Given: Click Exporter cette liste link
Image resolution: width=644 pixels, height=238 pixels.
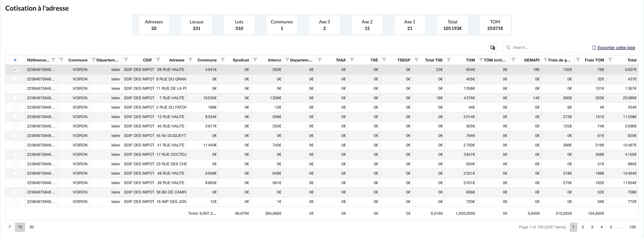Looking at the screenshot, I should coord(616,48).
